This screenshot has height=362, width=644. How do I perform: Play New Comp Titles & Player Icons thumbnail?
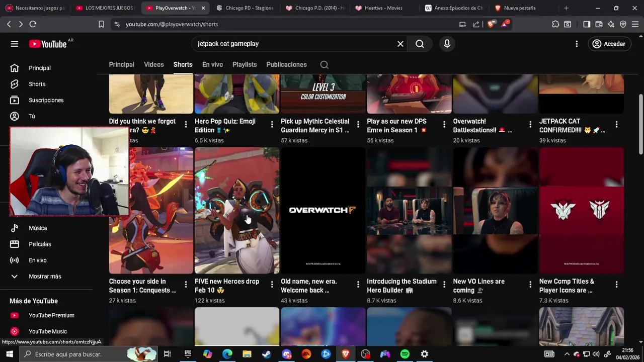582,211
